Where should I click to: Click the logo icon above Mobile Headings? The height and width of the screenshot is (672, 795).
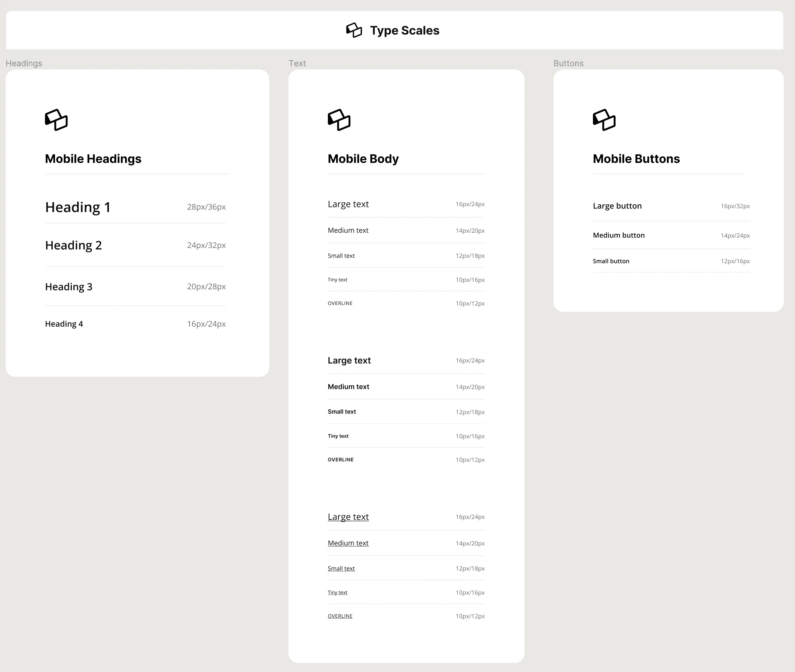57,120
